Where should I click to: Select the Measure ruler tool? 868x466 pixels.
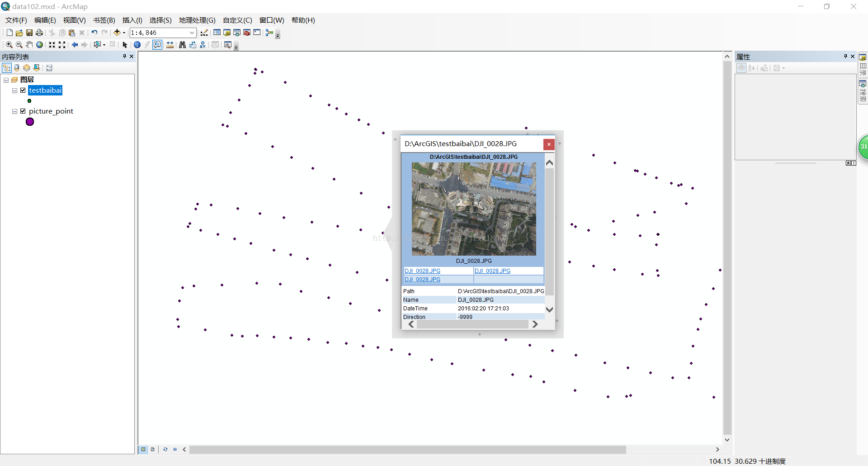pyautogui.click(x=170, y=45)
